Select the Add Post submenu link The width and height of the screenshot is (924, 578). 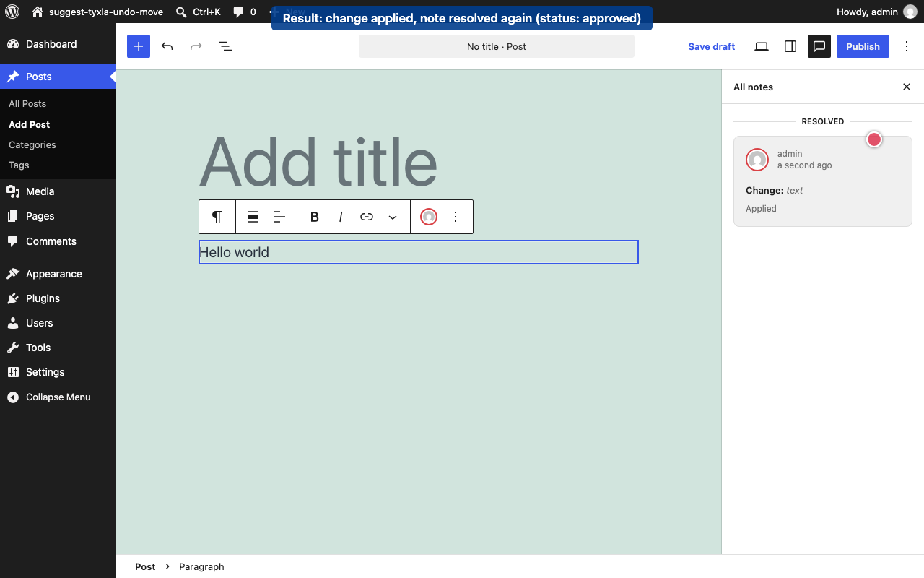pyautogui.click(x=30, y=124)
